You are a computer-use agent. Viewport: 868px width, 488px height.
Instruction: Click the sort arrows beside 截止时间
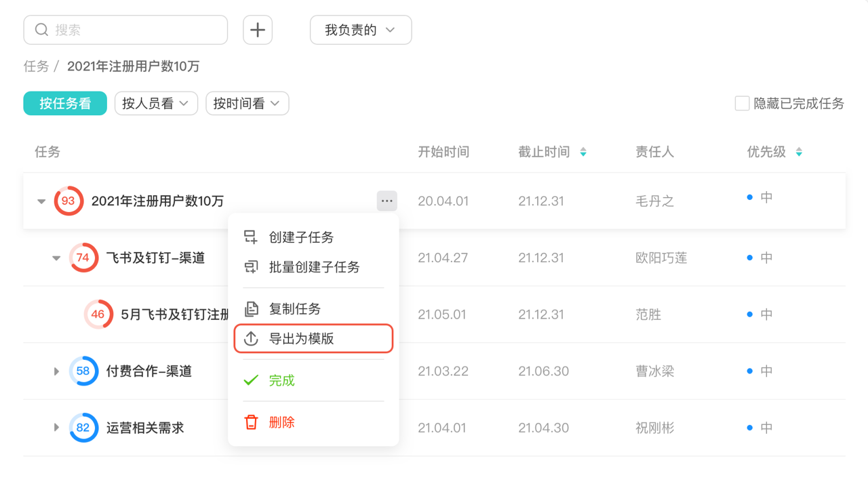[x=583, y=152]
